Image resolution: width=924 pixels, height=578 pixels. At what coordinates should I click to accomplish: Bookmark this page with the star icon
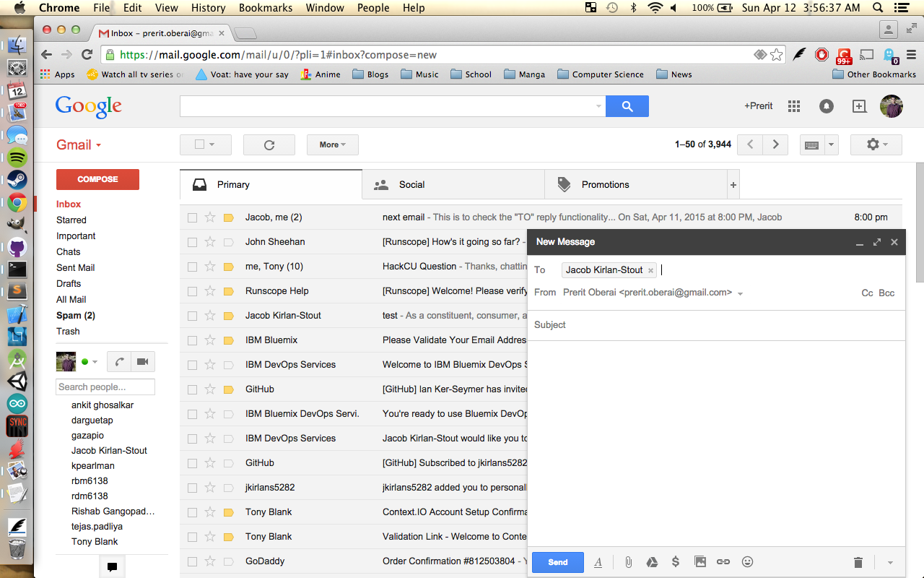[776, 55]
